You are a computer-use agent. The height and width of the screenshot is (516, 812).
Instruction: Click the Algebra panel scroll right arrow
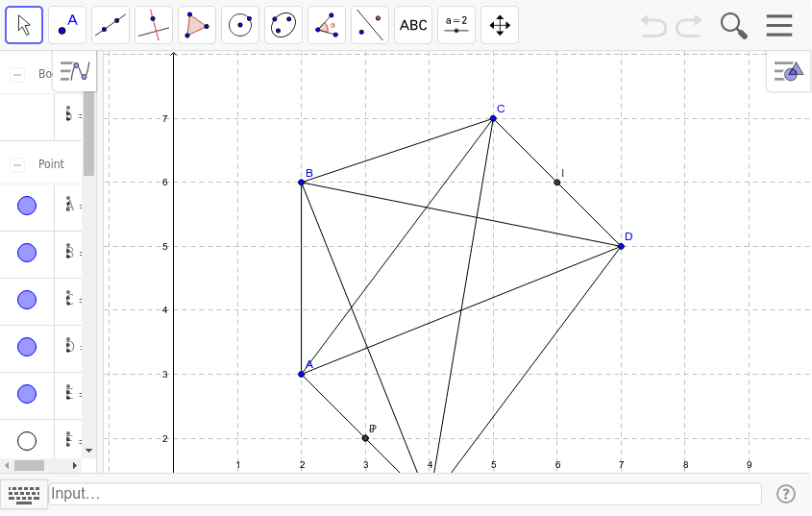pos(75,465)
